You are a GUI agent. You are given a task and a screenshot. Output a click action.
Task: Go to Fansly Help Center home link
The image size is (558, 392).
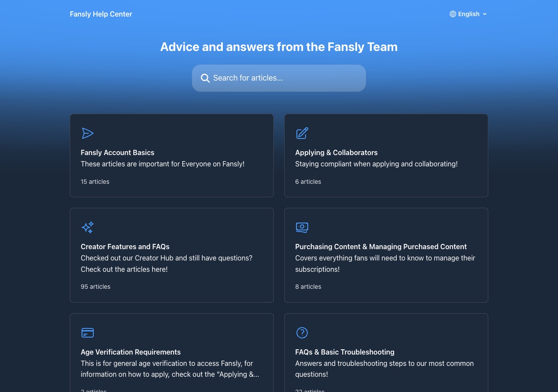click(101, 14)
